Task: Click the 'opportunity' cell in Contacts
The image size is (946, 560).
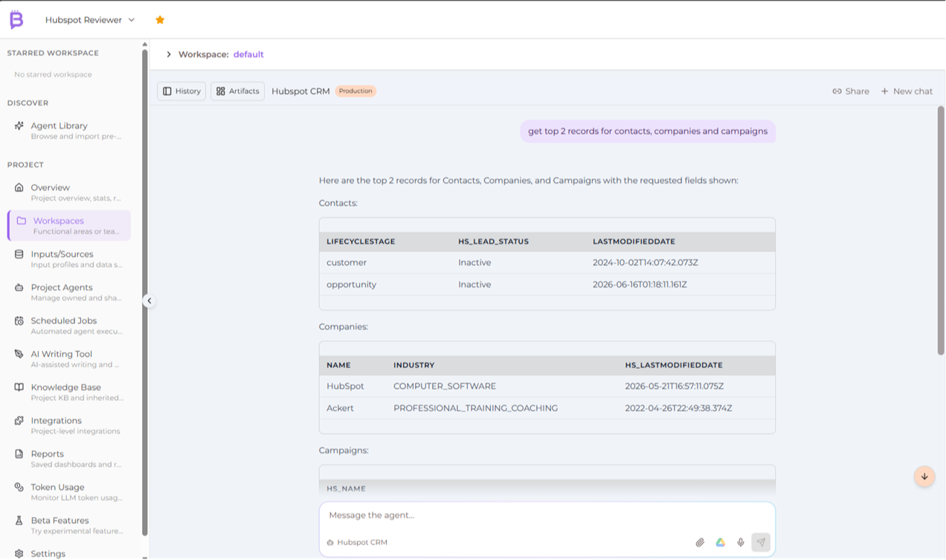Action: [x=352, y=284]
